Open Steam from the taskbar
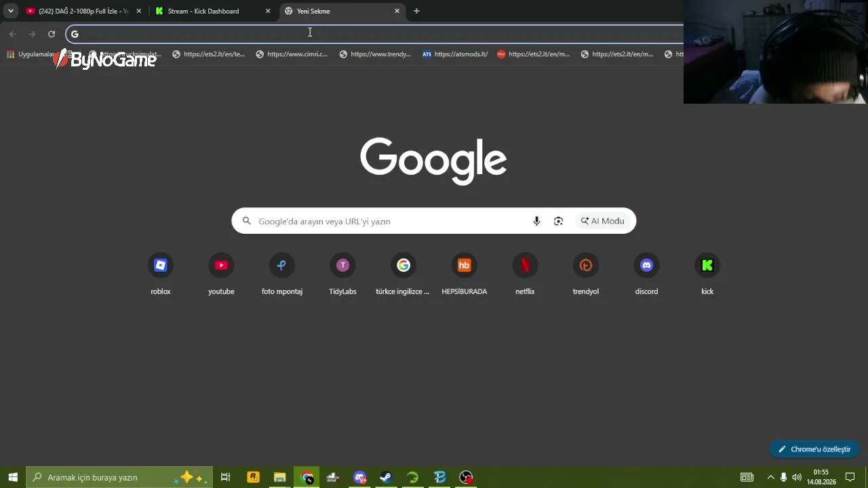 pos(386,477)
